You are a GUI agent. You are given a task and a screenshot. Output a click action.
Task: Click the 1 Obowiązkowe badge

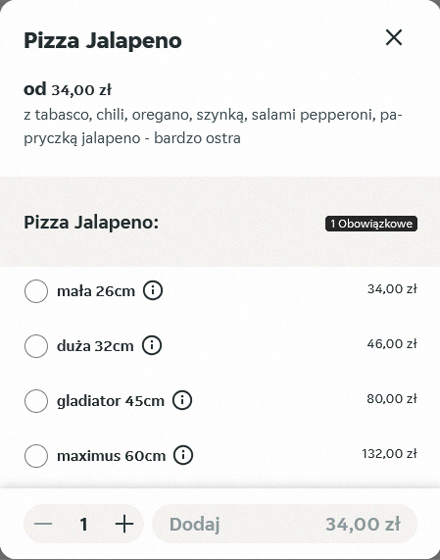pyautogui.click(x=371, y=224)
